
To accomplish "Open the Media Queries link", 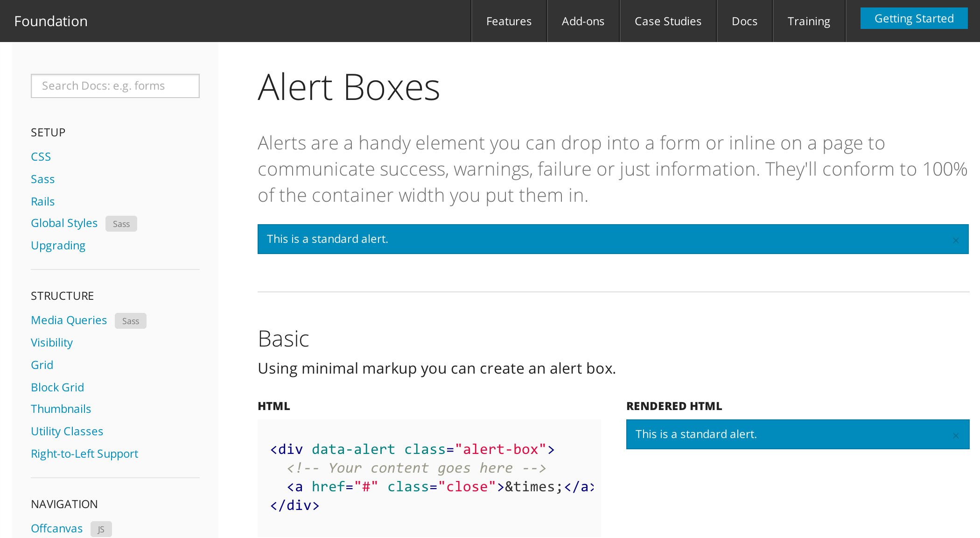I will pyautogui.click(x=69, y=320).
